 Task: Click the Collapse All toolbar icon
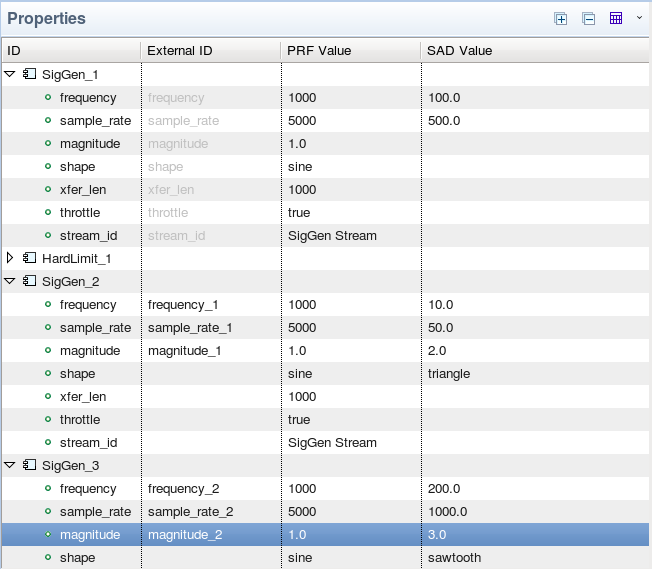[x=588, y=19]
